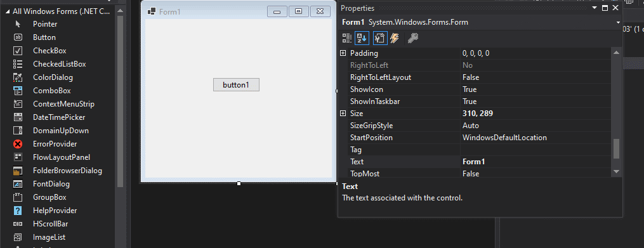This screenshot has height=248, width=644.
Task: Choose the FolderBrowserDialog icon
Action: point(18,171)
